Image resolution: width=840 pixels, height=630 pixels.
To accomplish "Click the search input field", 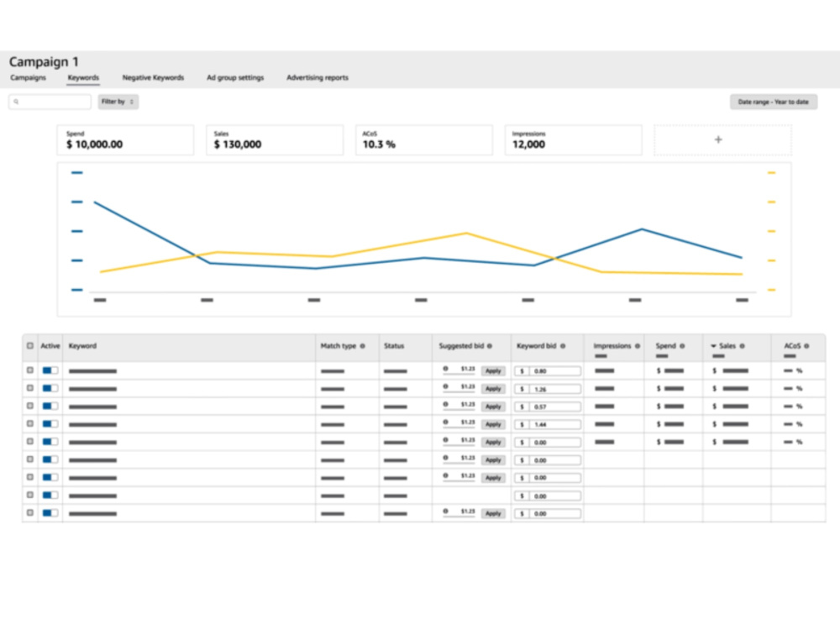I will (50, 102).
